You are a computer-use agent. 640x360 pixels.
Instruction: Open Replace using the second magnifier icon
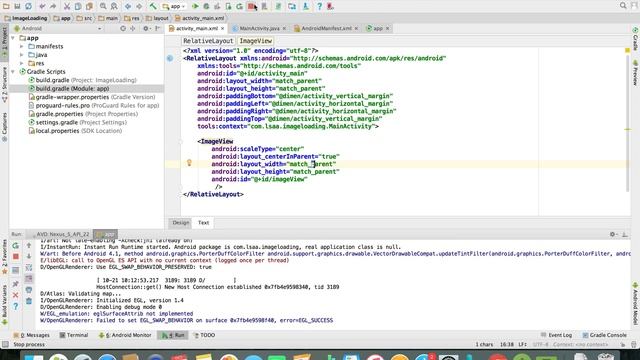(x=114, y=6)
